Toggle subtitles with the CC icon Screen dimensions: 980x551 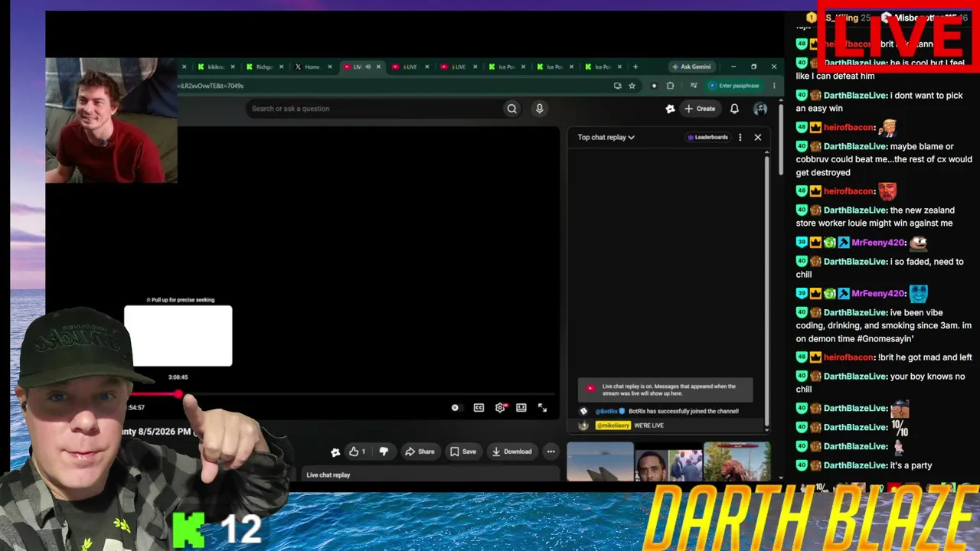click(479, 408)
